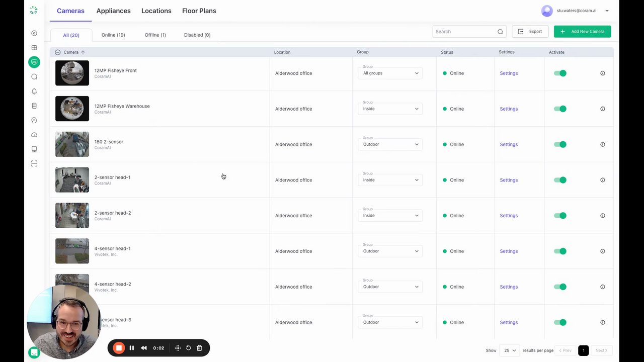Open the green chat widget icon
Image resolution: width=644 pixels, height=362 pixels.
click(34, 352)
